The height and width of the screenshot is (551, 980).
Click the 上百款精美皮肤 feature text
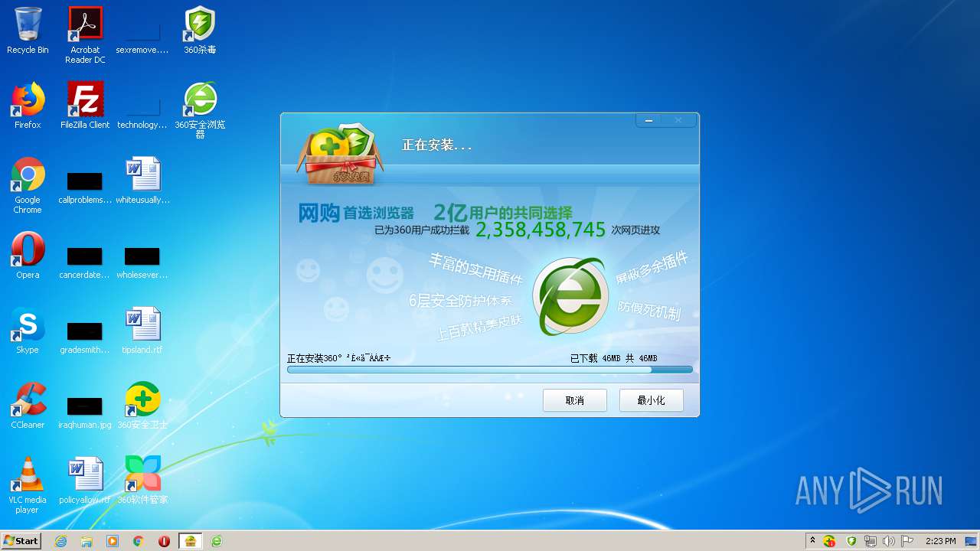(x=479, y=328)
